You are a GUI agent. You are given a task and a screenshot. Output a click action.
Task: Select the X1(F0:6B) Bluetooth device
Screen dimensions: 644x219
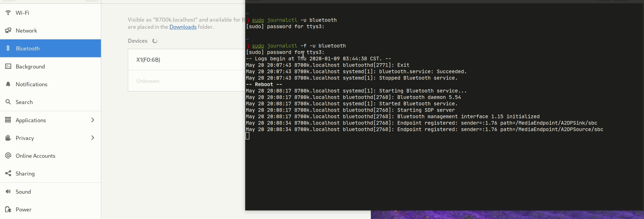(x=186, y=59)
